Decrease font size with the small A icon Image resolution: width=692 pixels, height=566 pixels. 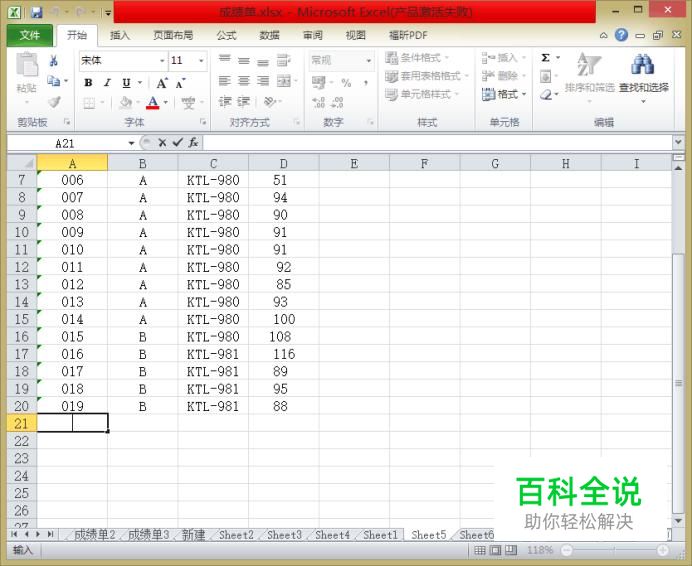tap(180, 83)
